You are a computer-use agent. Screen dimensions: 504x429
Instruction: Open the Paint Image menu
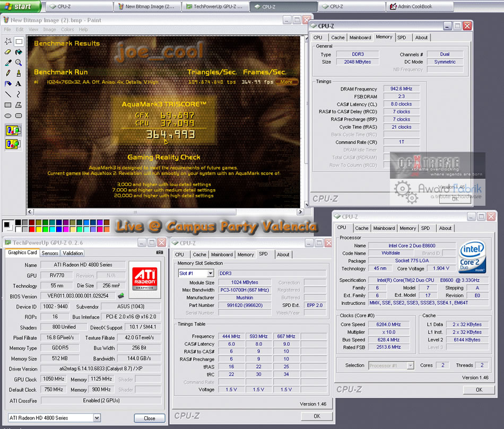[49, 29]
